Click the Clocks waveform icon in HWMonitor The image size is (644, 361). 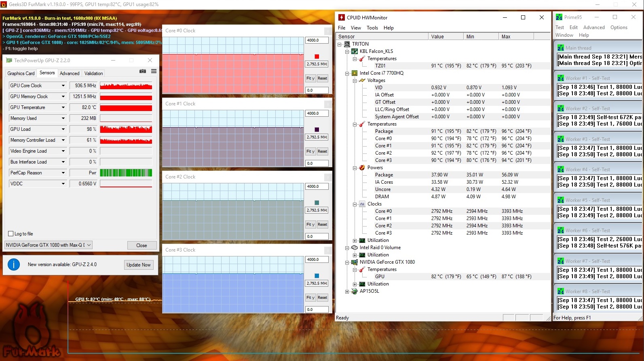coord(362,204)
